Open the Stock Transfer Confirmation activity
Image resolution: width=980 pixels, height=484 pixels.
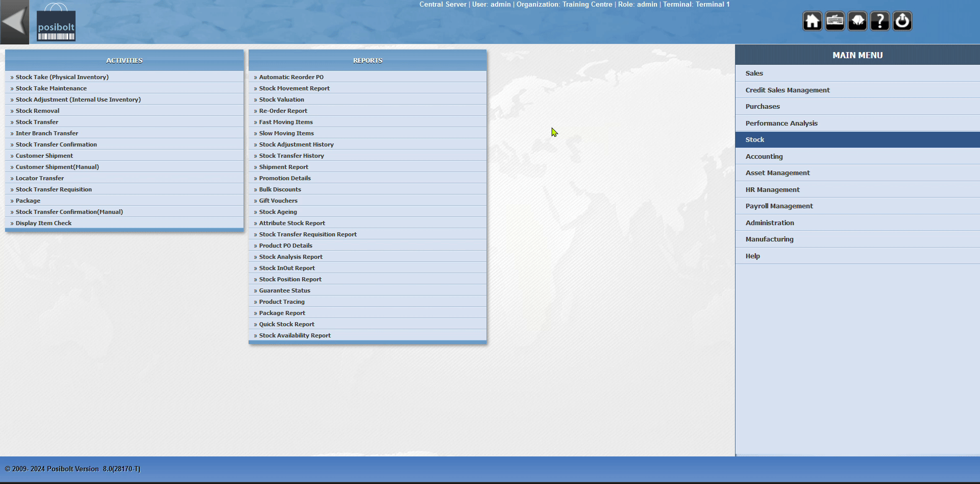click(x=124, y=144)
